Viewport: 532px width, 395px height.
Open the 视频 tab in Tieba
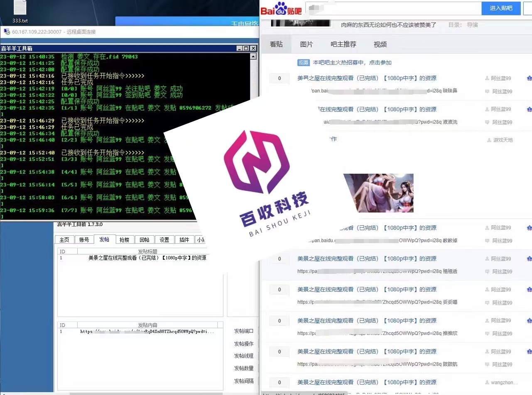(380, 44)
